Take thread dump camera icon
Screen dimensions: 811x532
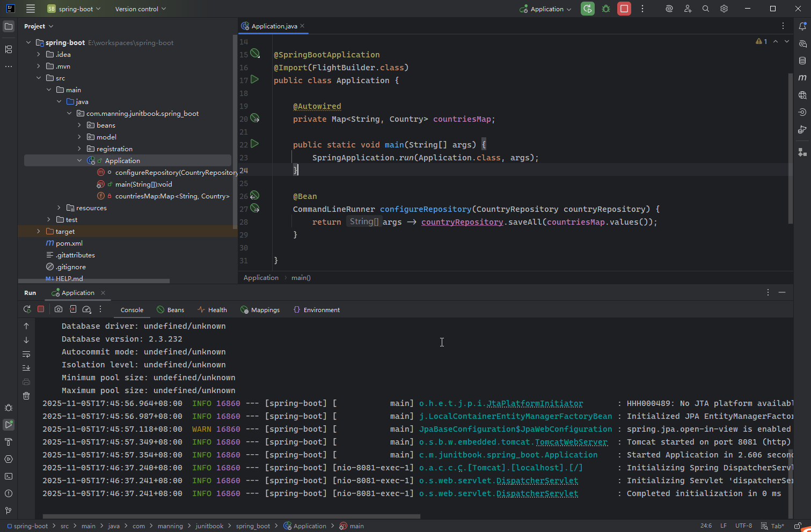click(x=59, y=309)
